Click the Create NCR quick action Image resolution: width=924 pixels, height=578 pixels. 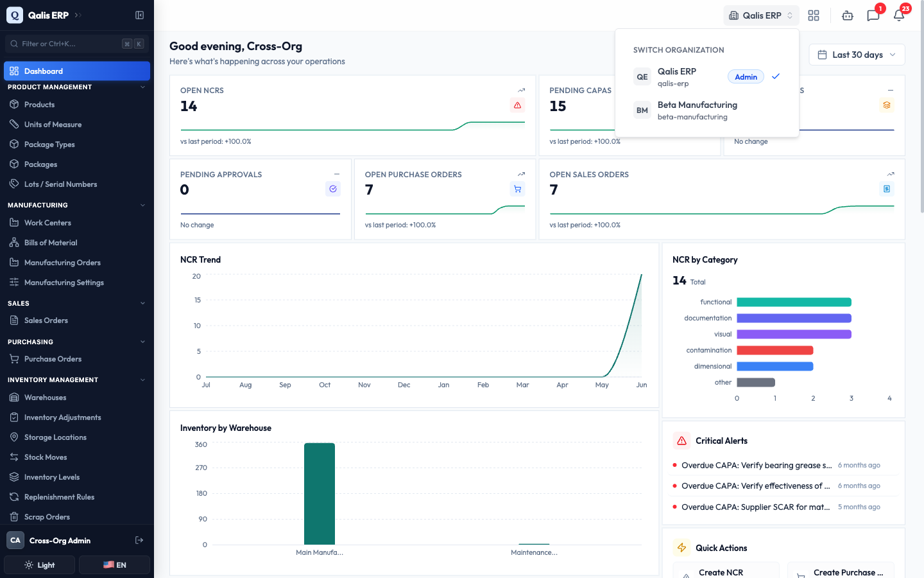726,571
